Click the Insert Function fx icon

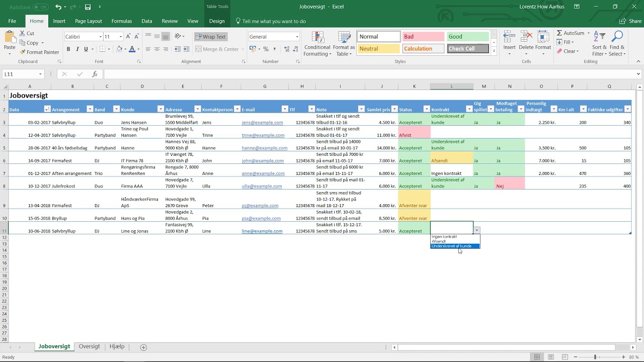click(x=95, y=74)
